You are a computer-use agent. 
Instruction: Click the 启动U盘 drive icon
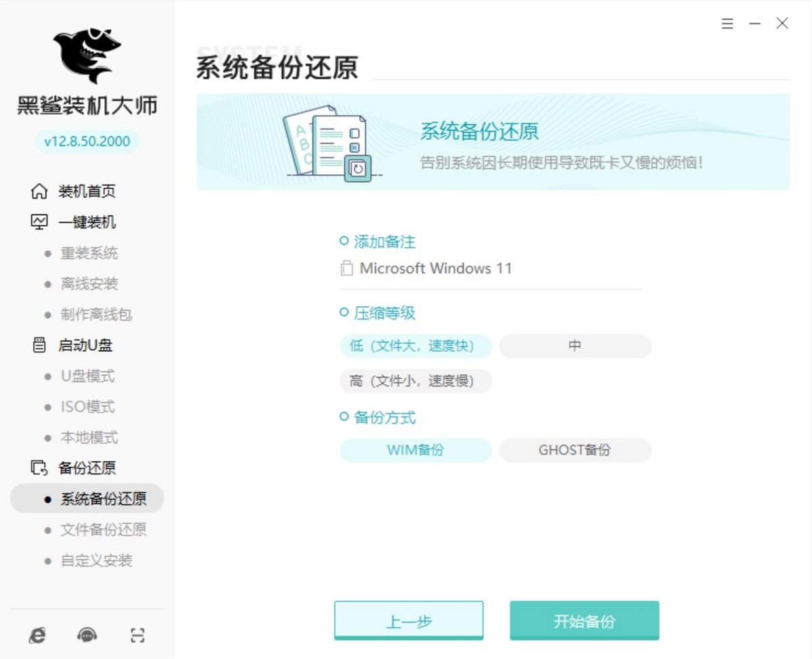(39, 345)
